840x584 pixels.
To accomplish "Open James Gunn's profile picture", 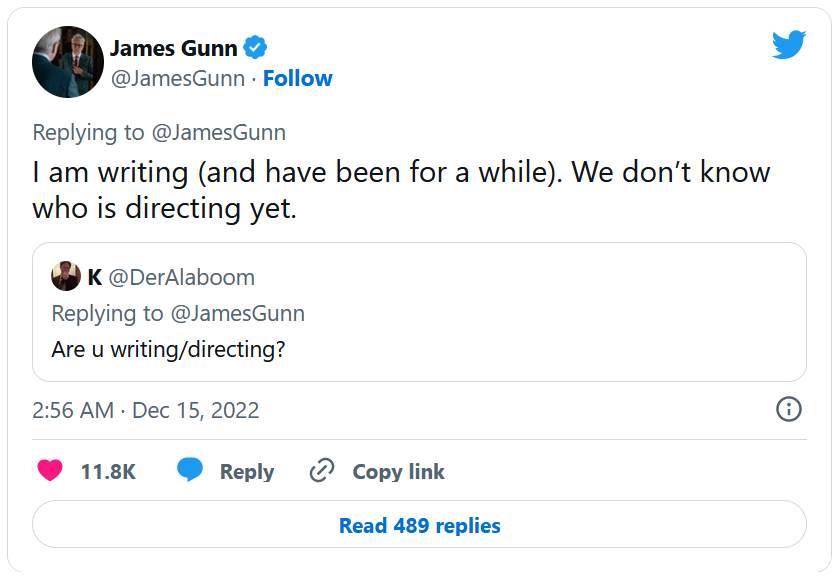I will click(x=68, y=62).
